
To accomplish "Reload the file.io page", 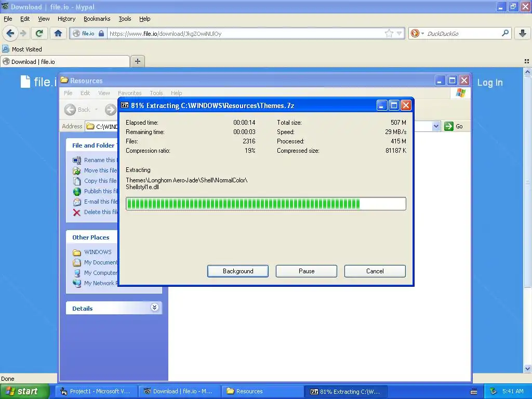I will coord(39,33).
